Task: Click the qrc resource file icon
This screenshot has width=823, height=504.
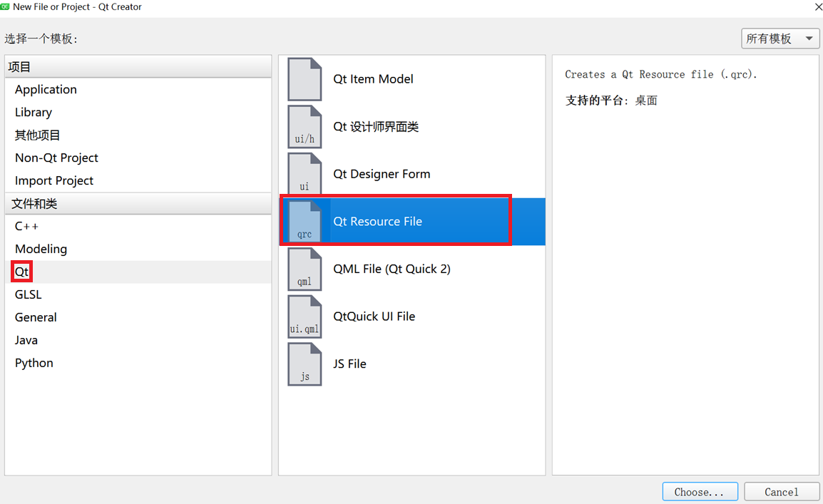Action: (305, 222)
